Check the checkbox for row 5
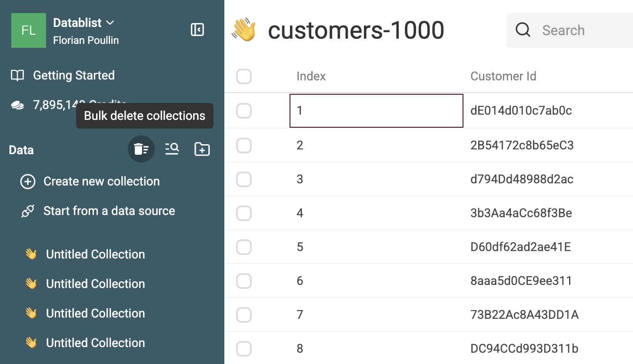The image size is (633, 364). point(244,247)
